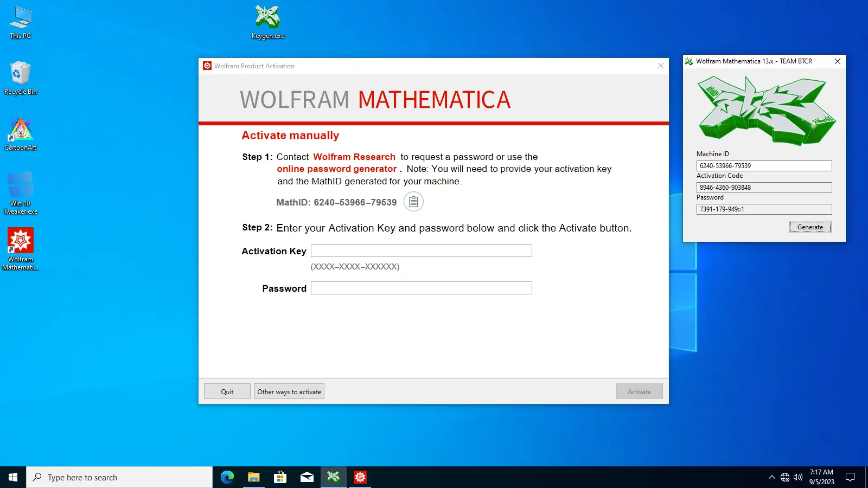Click the Activate manually heading
The width and height of the screenshot is (868, 488).
[x=290, y=136]
